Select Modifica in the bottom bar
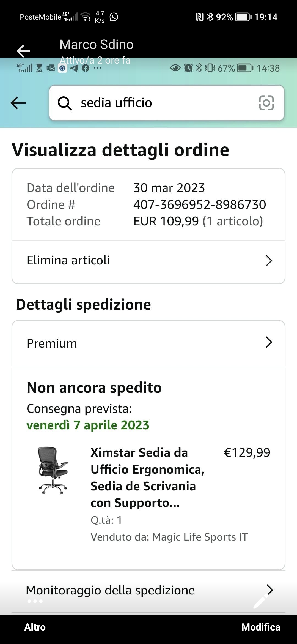This screenshot has width=297, height=644. (261, 627)
